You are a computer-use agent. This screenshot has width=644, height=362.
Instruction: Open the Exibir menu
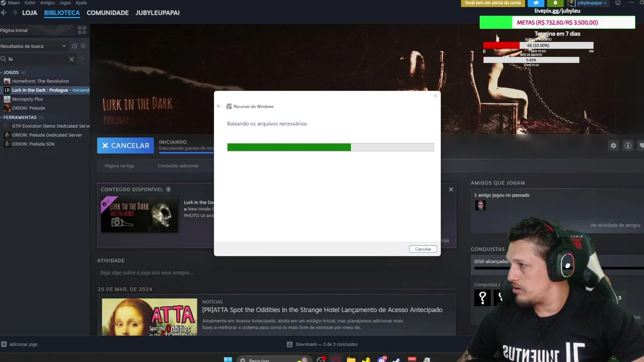click(30, 3)
